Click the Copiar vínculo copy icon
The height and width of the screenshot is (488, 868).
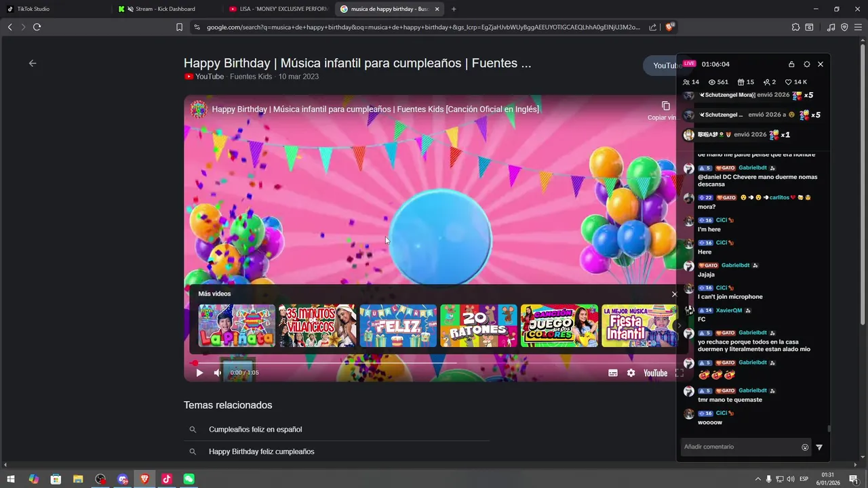[666, 106]
